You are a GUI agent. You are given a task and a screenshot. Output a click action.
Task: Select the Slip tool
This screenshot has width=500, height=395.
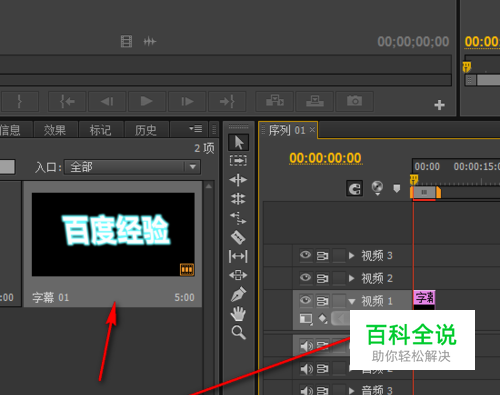click(238, 256)
